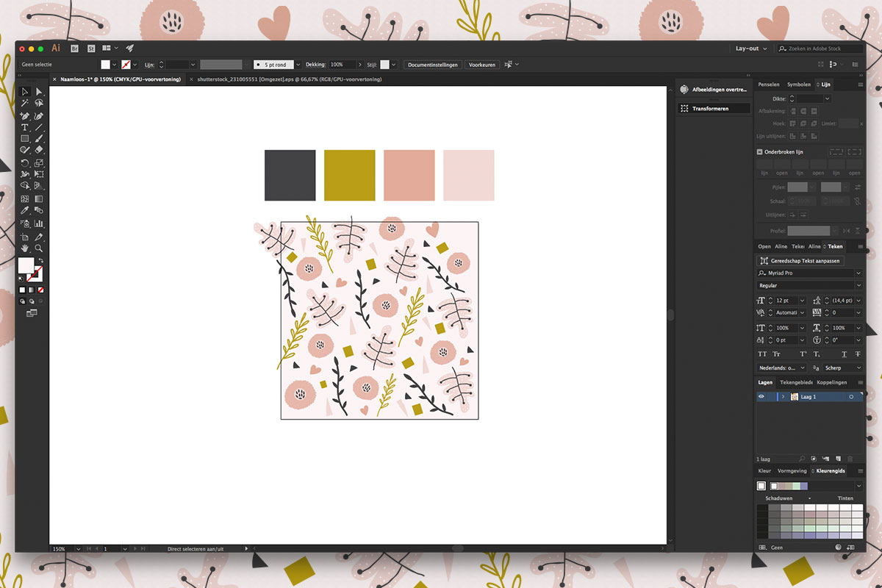Select the Direct Selection tool
882x588 pixels.
click(x=39, y=92)
